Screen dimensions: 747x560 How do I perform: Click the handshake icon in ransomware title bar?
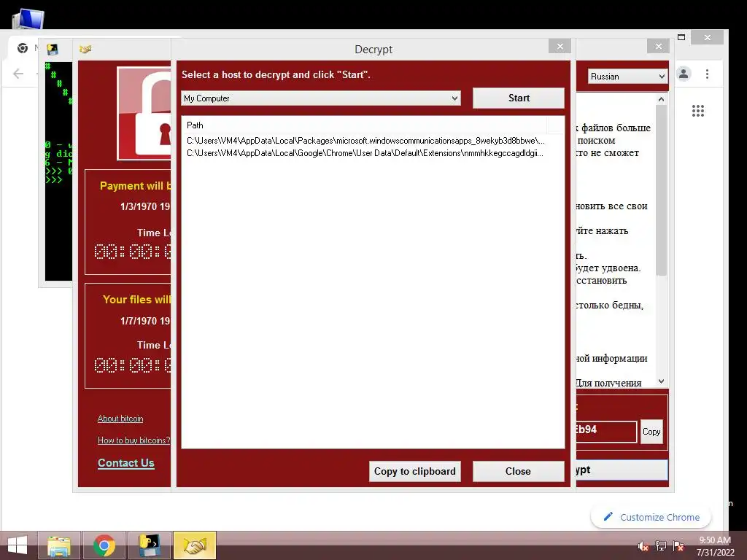(x=85, y=49)
